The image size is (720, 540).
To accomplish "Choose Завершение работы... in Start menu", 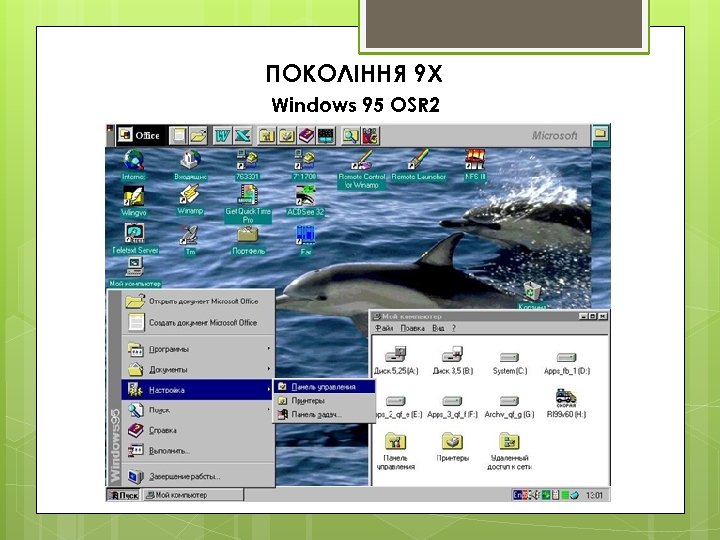I will coord(198,476).
